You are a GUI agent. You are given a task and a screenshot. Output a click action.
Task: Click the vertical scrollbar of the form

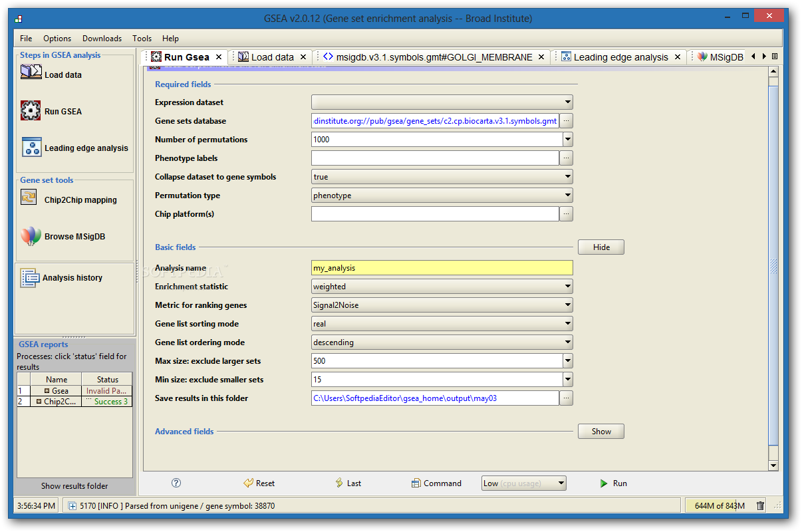coord(773,266)
